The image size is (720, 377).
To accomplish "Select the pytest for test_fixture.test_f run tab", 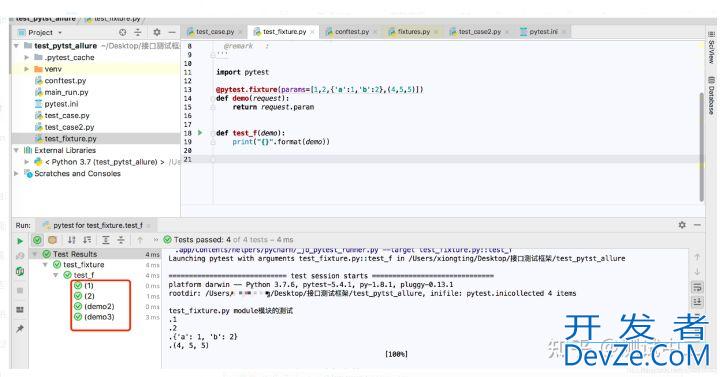I will tap(97, 225).
